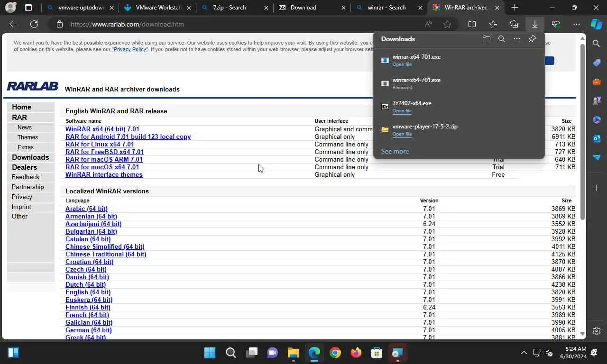Download Chinese Simplified (64 bit) version
This screenshot has height=364, width=607.
pyautogui.click(x=105, y=246)
